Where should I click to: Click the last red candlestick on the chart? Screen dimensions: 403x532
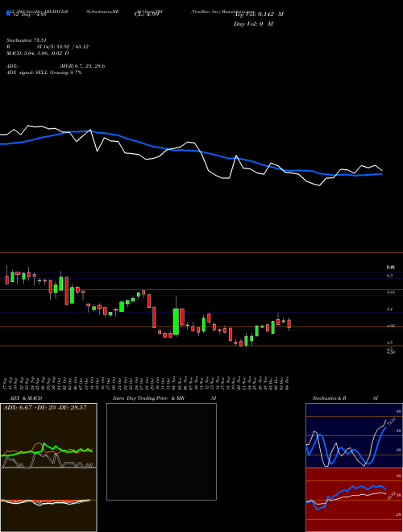(289, 324)
